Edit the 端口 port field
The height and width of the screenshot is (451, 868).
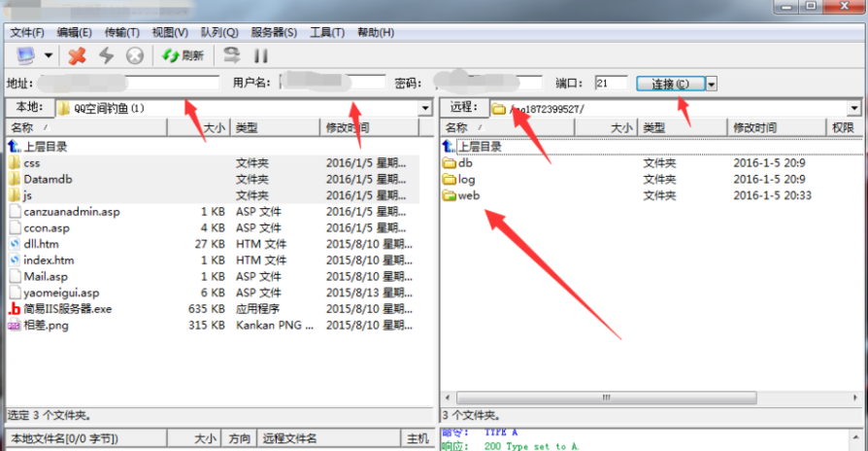click(611, 84)
